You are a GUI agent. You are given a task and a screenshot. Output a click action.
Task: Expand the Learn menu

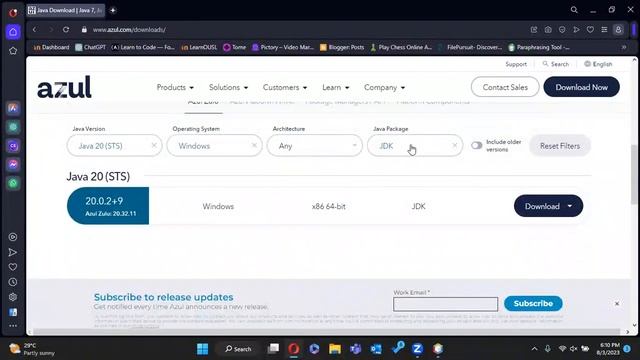coord(336,87)
